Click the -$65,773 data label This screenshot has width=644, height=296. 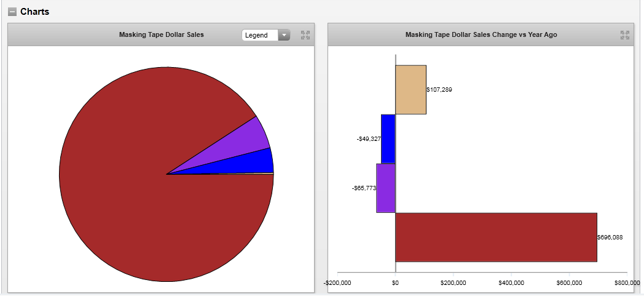tap(364, 188)
